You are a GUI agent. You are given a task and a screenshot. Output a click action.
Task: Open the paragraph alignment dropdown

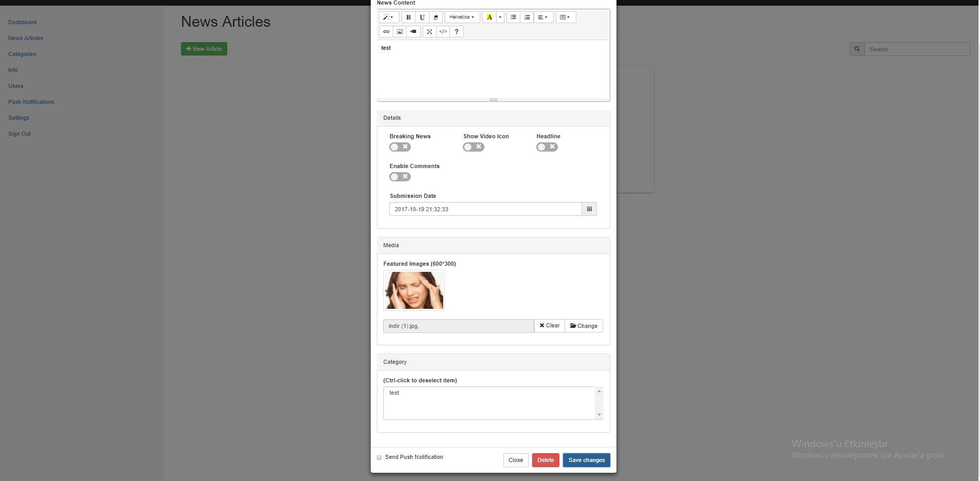[x=543, y=17]
